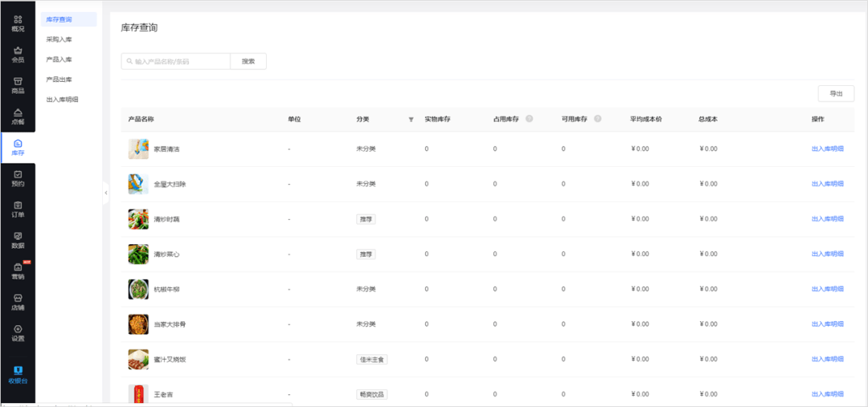Screen dimensions: 868x407
Task: Click the 收银台 cashier icon
Action: [x=18, y=375]
